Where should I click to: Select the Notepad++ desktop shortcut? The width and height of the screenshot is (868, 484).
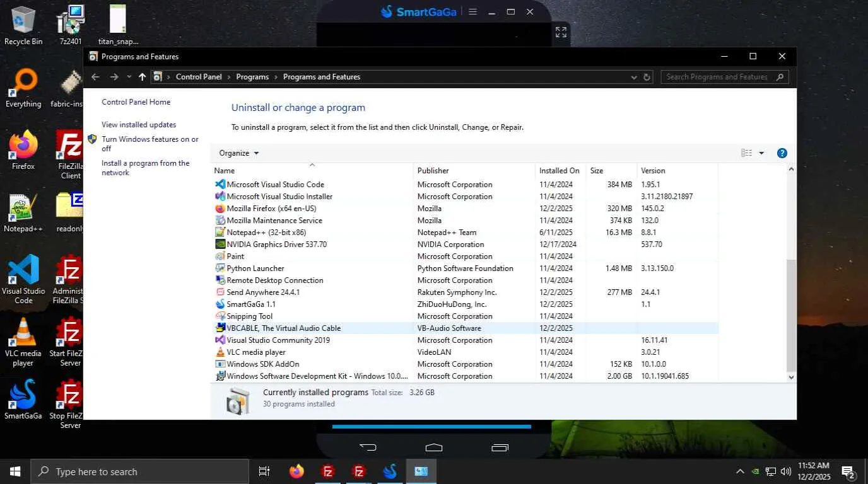tap(23, 212)
